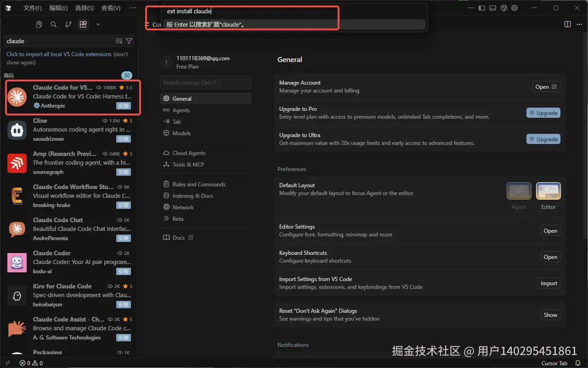
Task: Open title bar ellipsis beside layout icons
Action: [471, 8]
